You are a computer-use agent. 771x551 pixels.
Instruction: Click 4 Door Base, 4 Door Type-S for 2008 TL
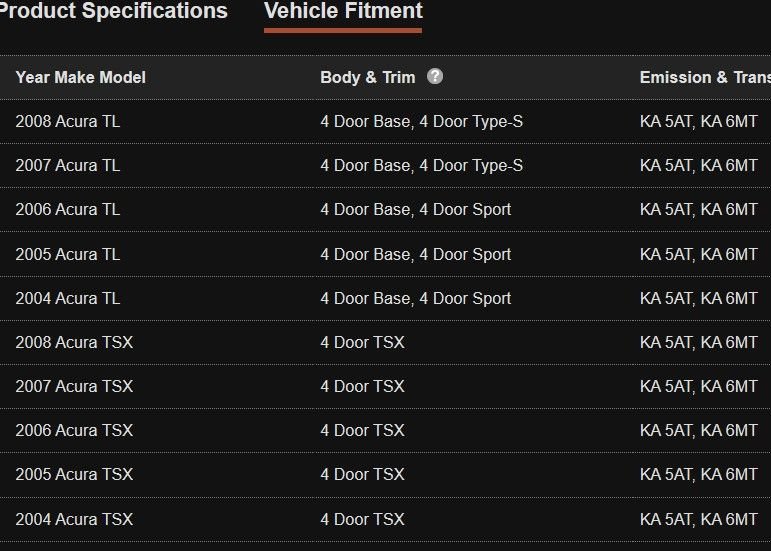421,121
